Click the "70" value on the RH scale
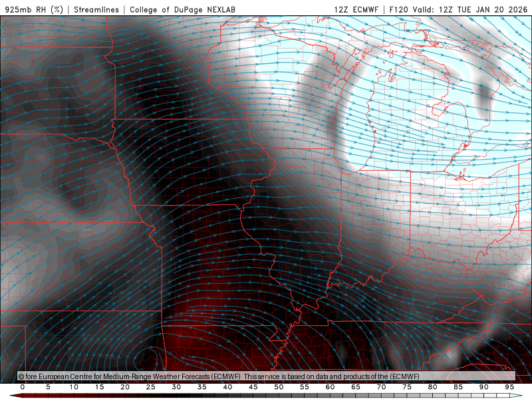This screenshot has height=399, width=532. click(x=381, y=387)
